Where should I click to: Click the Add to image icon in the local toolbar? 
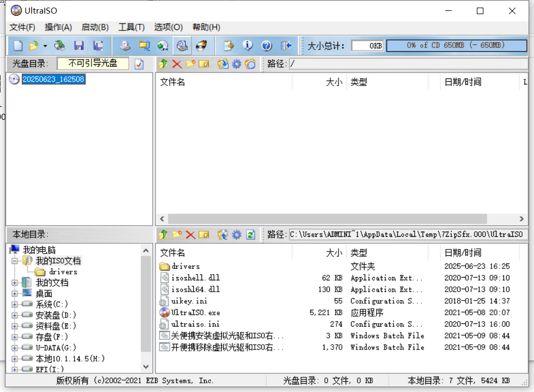[223, 234]
